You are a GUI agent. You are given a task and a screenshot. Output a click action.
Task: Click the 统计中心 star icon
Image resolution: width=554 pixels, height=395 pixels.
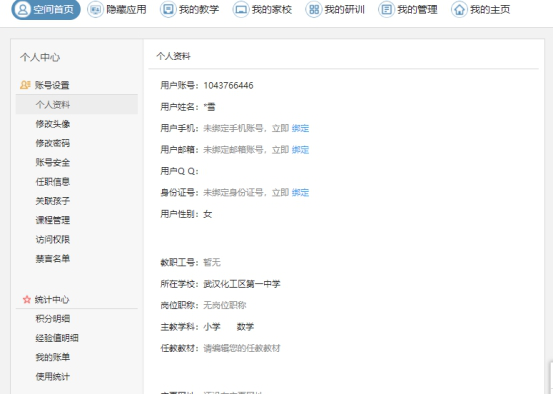pos(26,300)
